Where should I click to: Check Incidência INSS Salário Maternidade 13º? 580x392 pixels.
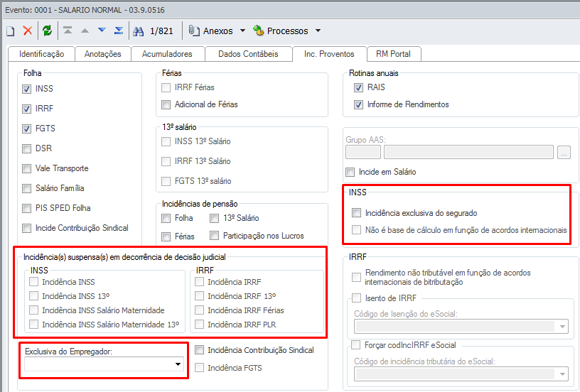tap(33, 325)
